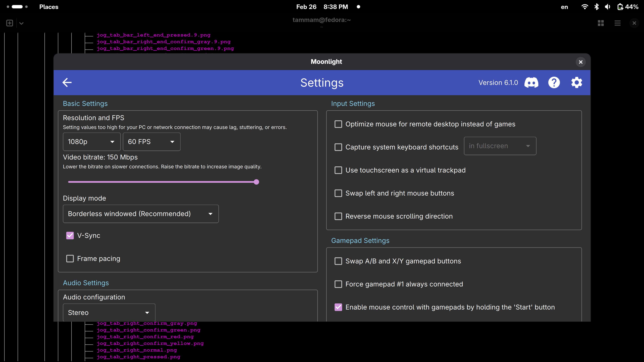Screen dimensions: 644x362
Task: Click the video bitrate slider handle
Action: tap(256, 182)
